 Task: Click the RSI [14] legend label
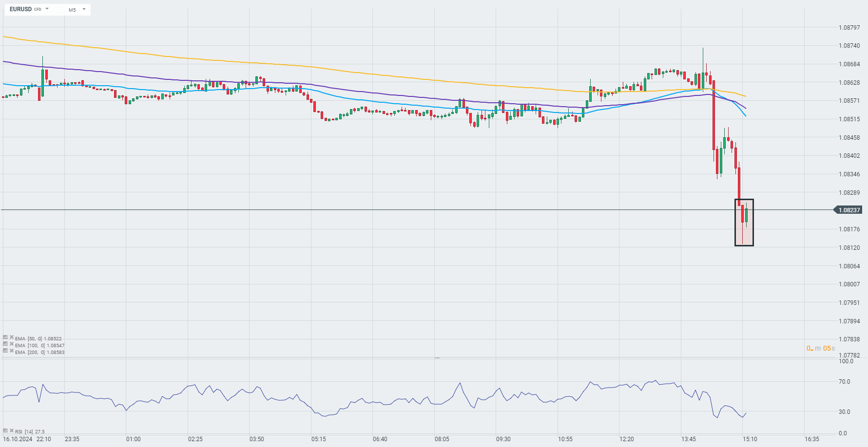coord(30,432)
